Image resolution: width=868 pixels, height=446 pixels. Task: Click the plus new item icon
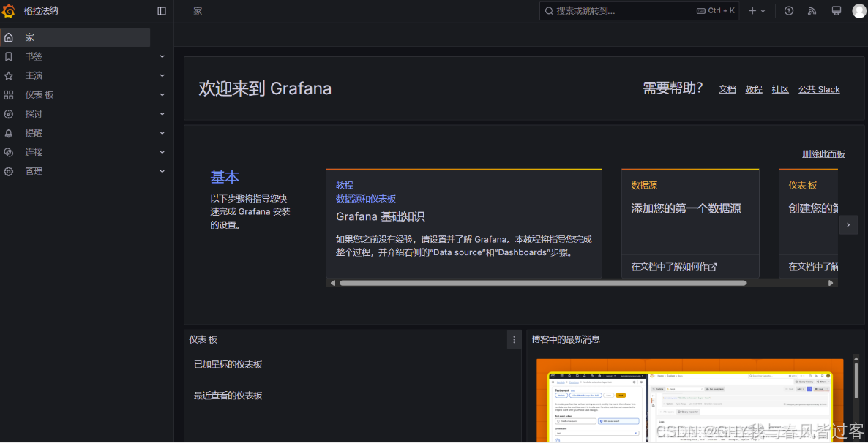pyautogui.click(x=752, y=10)
